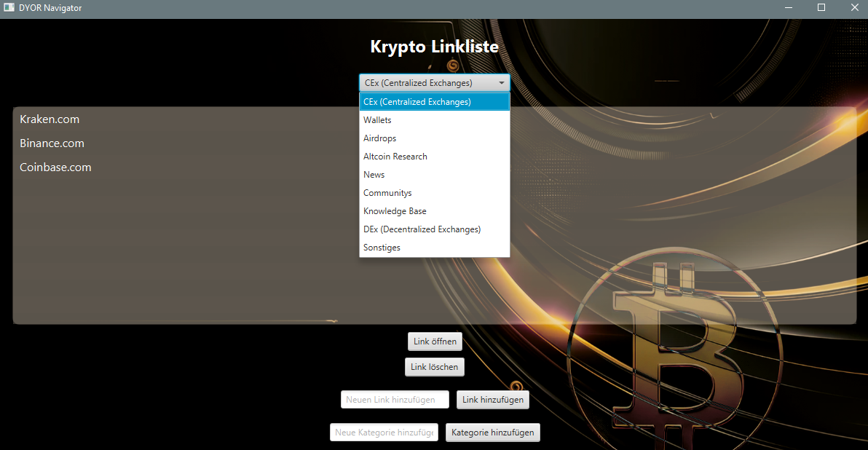Click the Link hinzufügen button
The width and height of the screenshot is (868, 450).
click(493, 399)
